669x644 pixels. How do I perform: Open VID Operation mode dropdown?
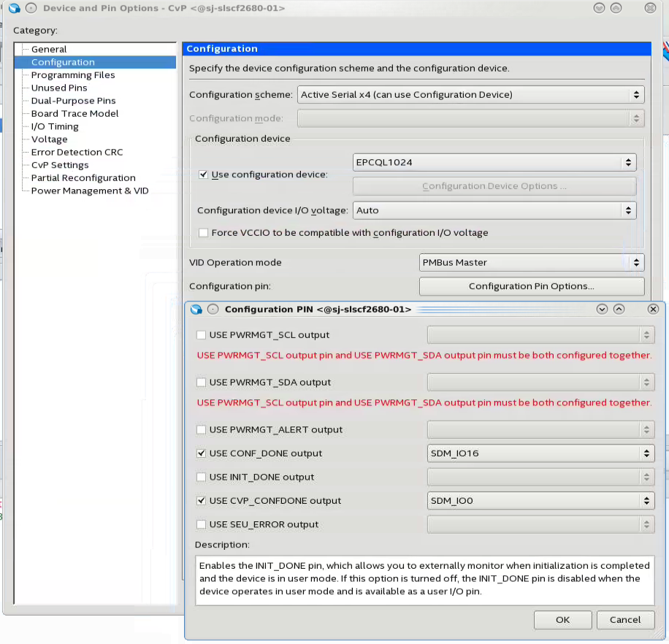pos(532,262)
